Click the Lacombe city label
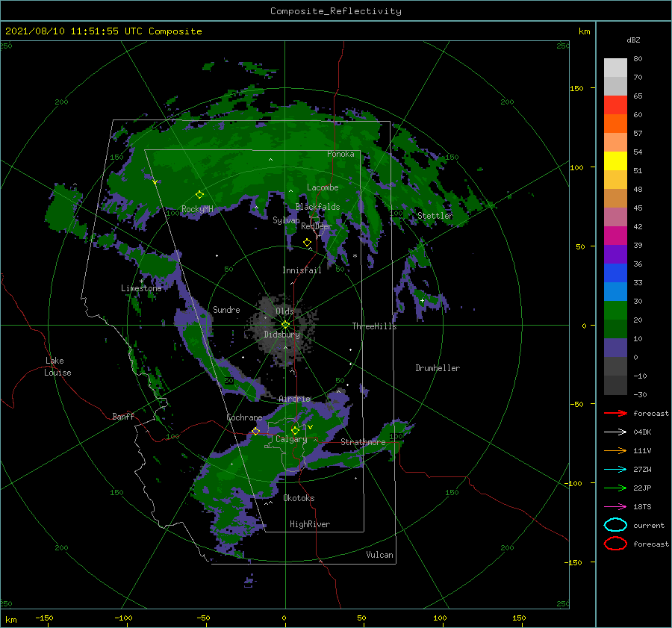The height and width of the screenshot is (628, 672). coord(323,187)
